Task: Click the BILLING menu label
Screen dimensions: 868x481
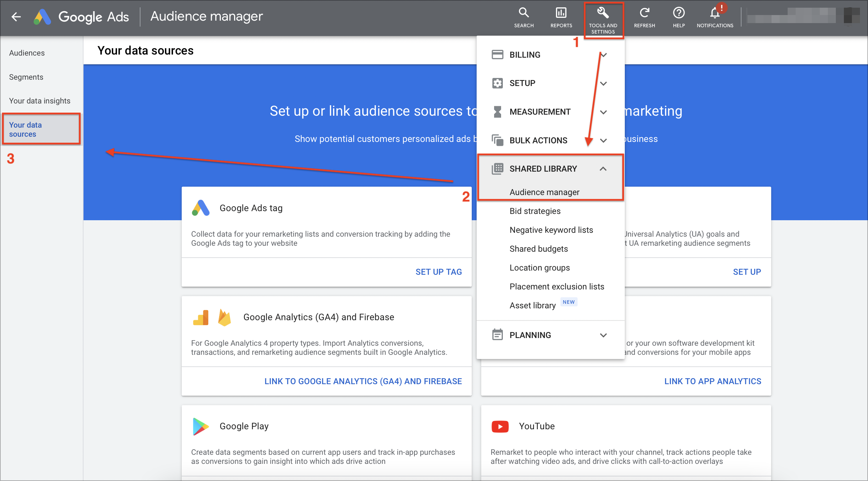Action: (x=525, y=55)
